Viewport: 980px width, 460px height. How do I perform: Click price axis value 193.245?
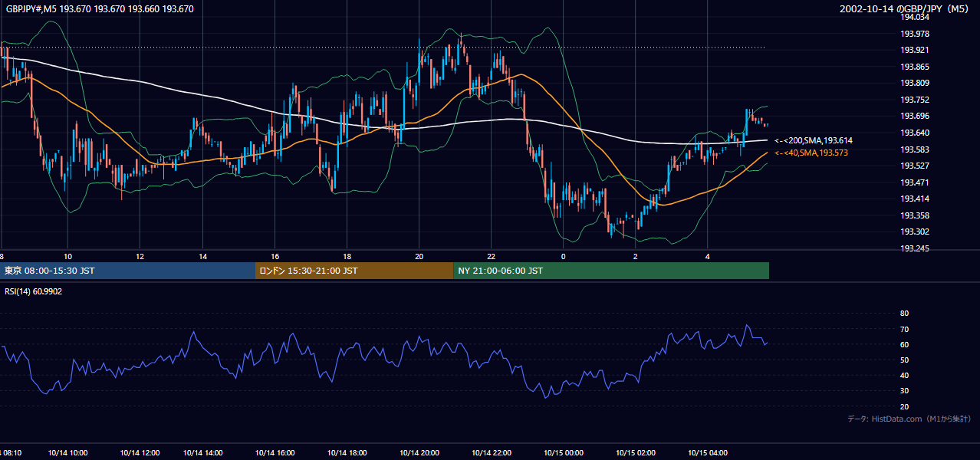click(x=915, y=248)
